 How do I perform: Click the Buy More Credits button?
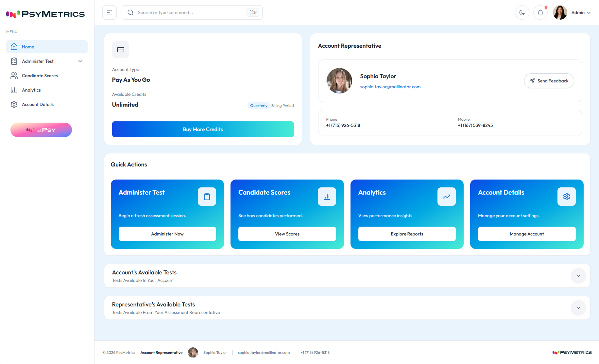(203, 129)
